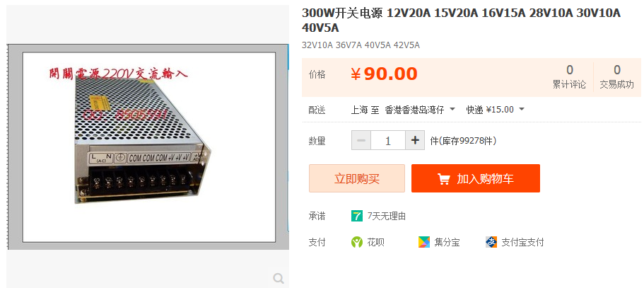Click the Huabei payment icon

(x=357, y=242)
